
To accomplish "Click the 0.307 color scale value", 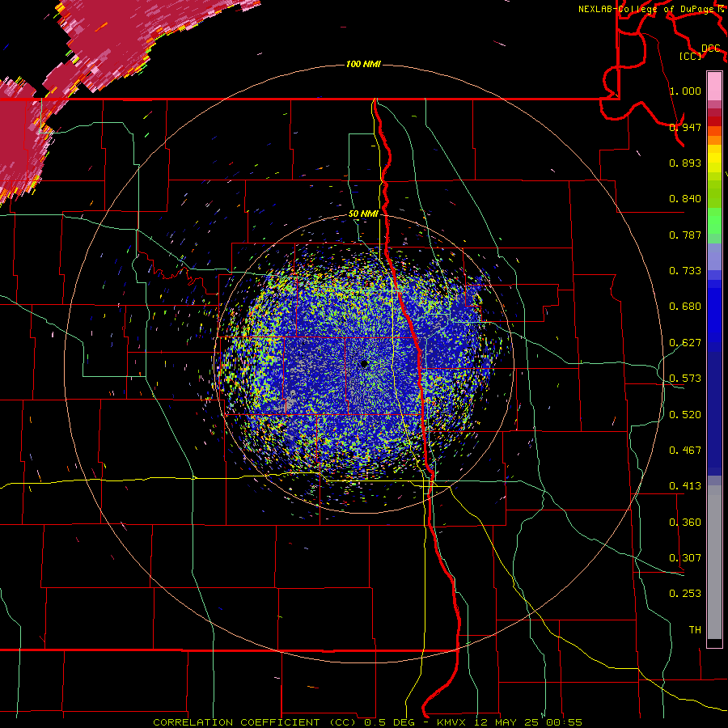I will [685, 558].
